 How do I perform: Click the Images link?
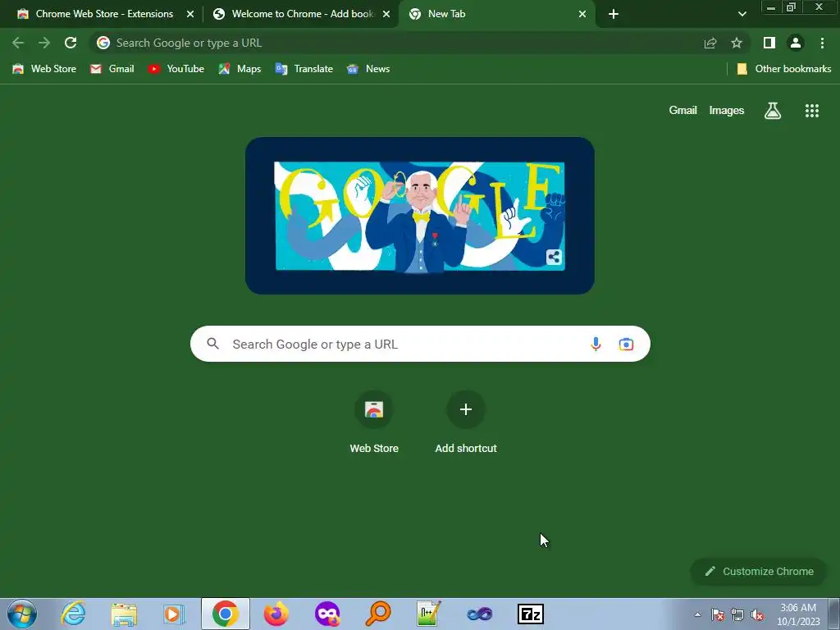click(x=727, y=111)
